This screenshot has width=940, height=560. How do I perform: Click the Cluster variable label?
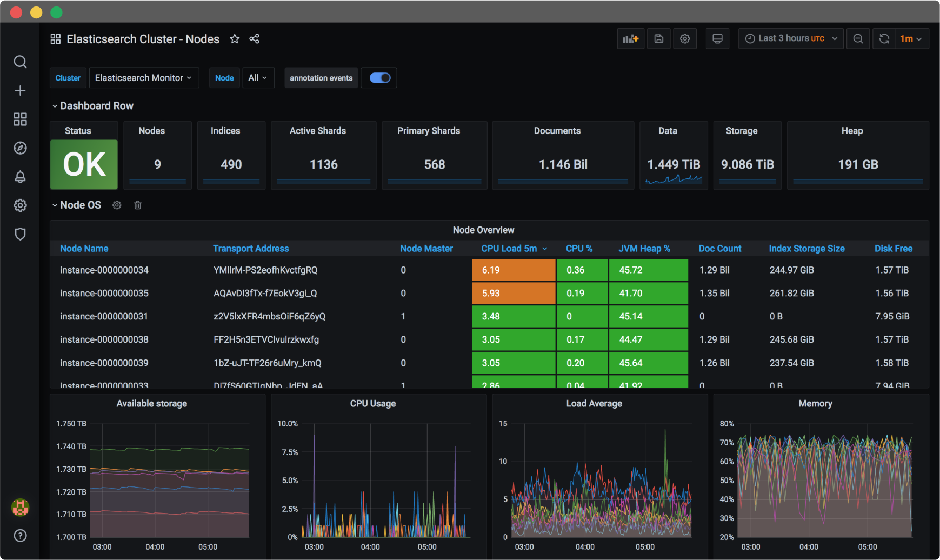pos(68,78)
